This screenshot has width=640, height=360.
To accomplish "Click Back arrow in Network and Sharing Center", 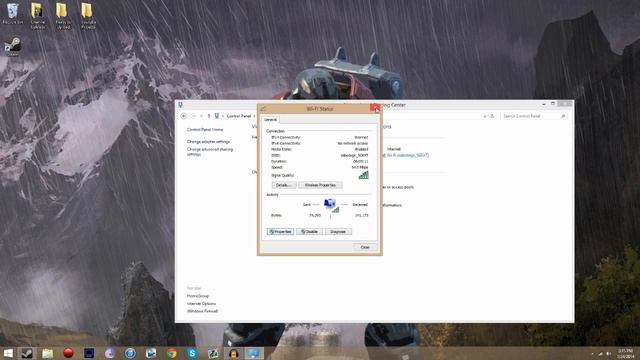I will (x=184, y=116).
